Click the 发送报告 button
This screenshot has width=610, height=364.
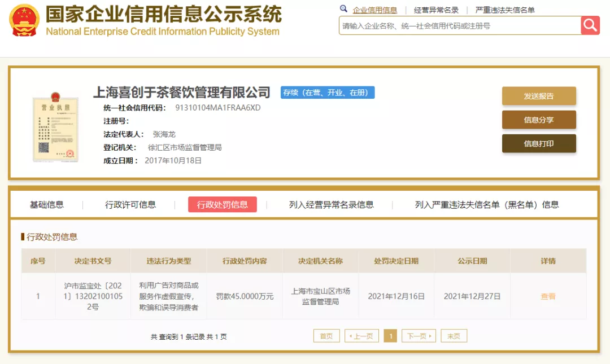pyautogui.click(x=539, y=96)
